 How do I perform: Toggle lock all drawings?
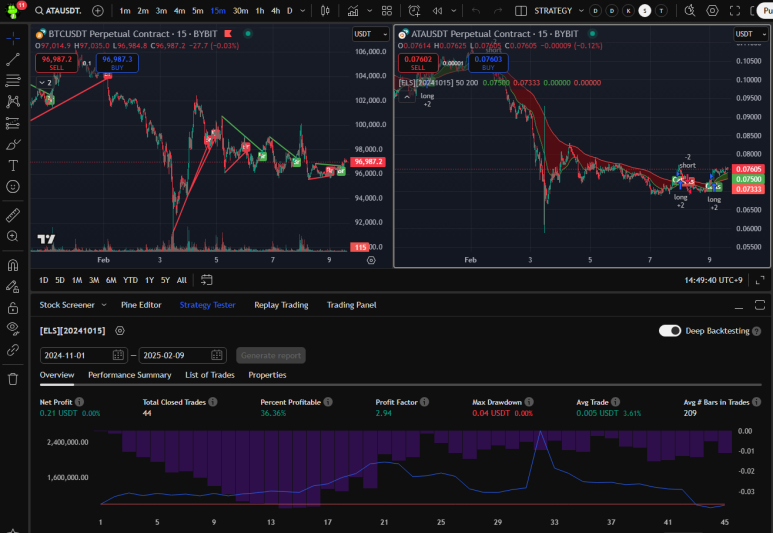[13, 308]
